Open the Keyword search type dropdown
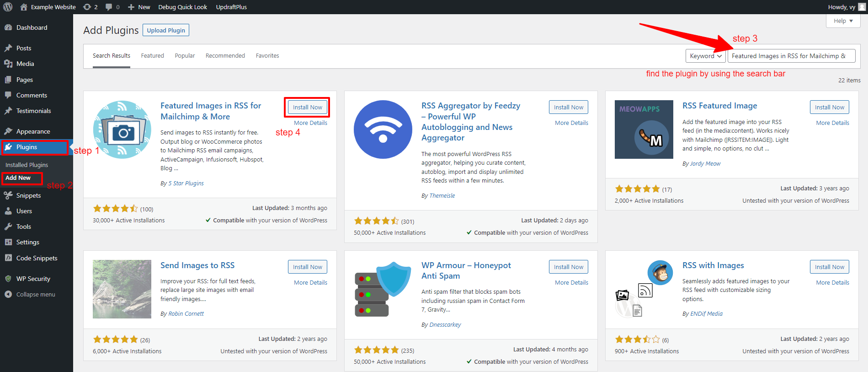Viewport: 868px width, 372px height. (705, 56)
